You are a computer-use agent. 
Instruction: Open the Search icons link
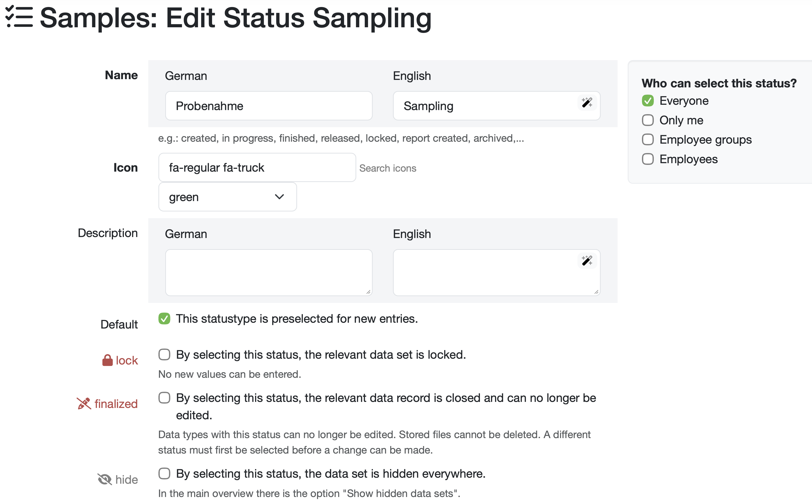click(387, 168)
